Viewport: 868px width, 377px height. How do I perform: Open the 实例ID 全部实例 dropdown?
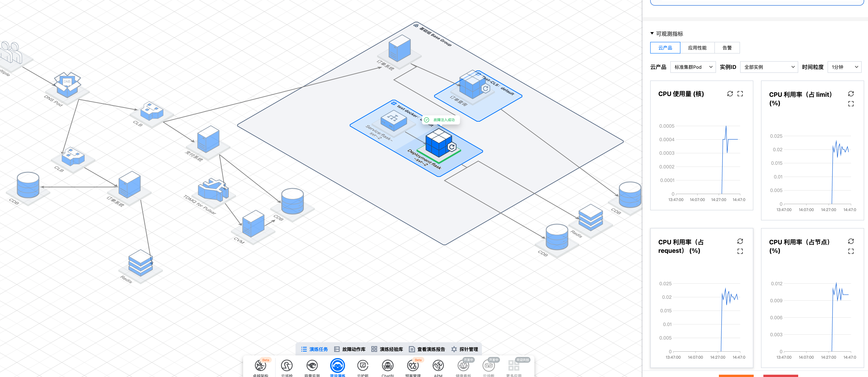coord(769,67)
